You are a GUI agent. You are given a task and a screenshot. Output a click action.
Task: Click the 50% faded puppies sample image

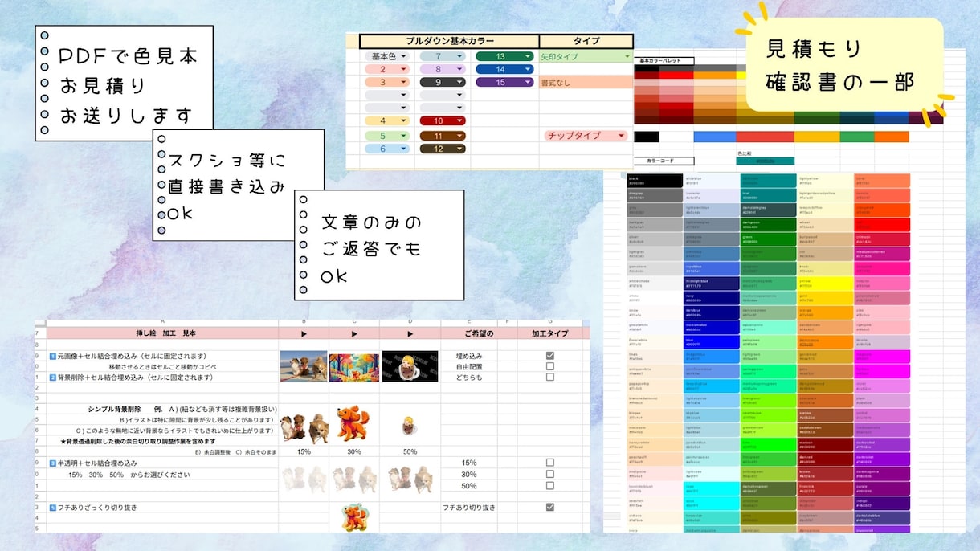click(410, 480)
